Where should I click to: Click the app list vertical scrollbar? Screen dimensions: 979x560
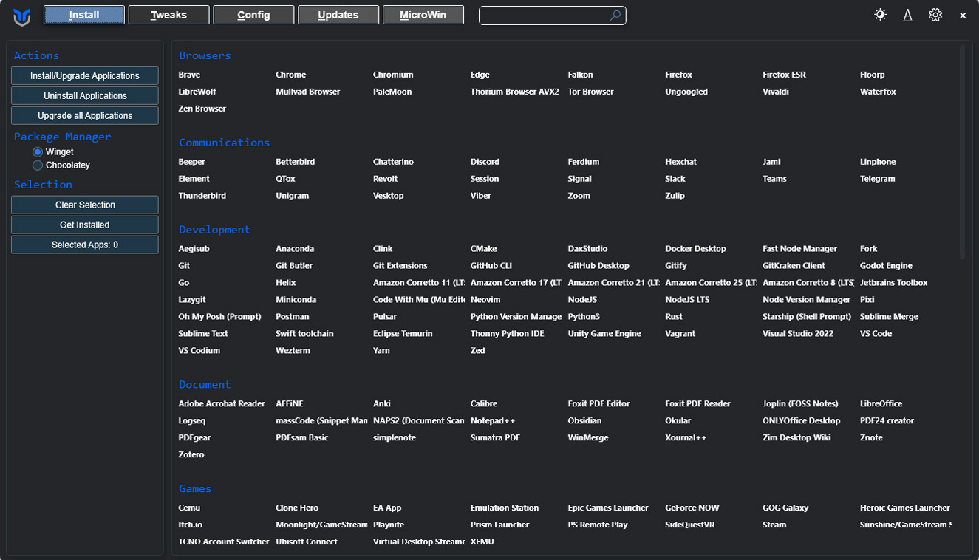click(x=962, y=151)
